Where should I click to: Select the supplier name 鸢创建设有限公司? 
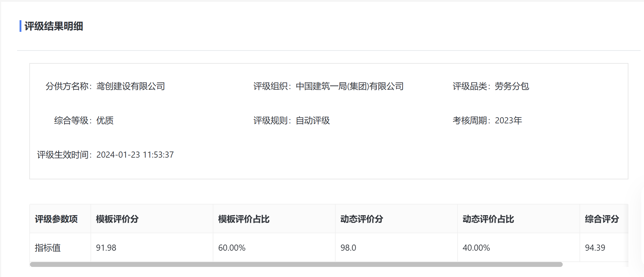131,86
